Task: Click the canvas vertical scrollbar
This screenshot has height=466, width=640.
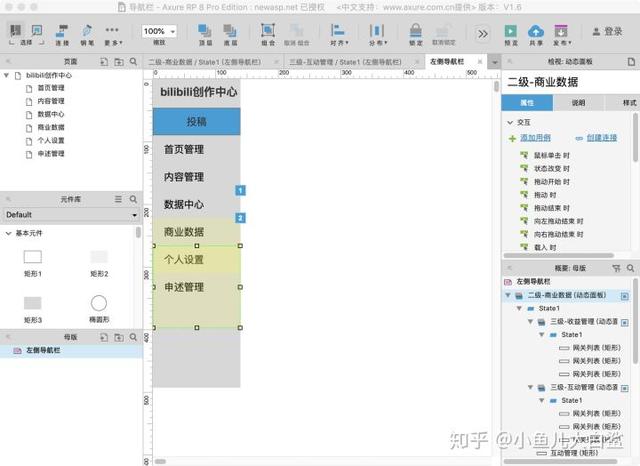Action: tap(496, 86)
